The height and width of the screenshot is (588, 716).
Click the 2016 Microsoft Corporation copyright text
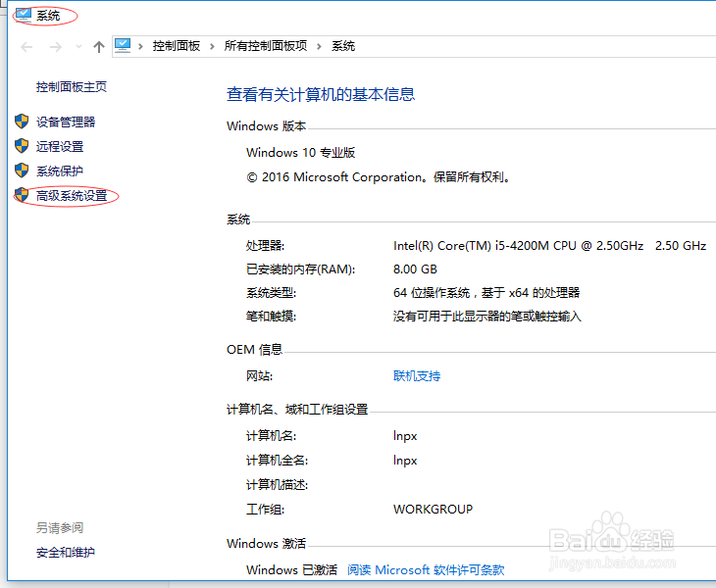pyautogui.click(x=379, y=177)
